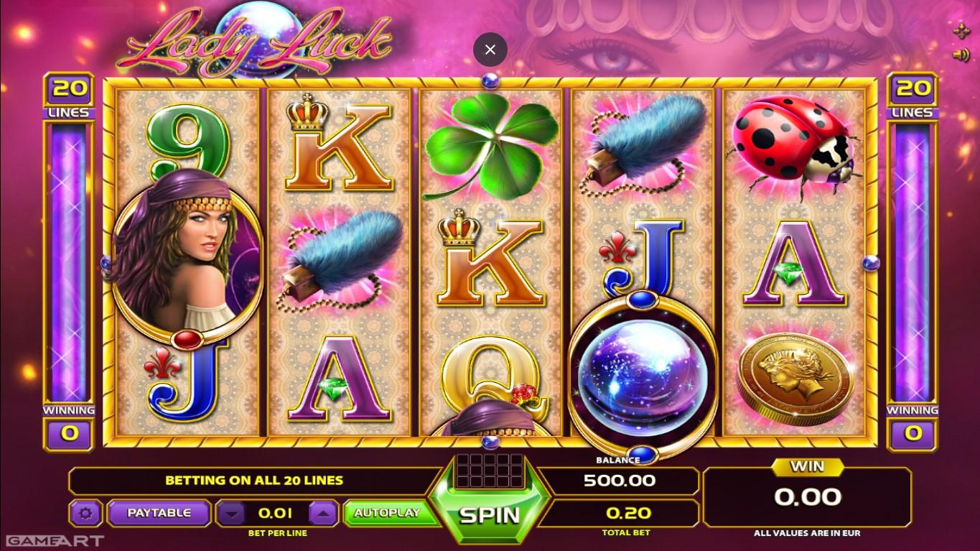Image resolution: width=980 pixels, height=551 pixels.
Task: Click the crystal ball scatter symbol
Action: (x=643, y=376)
